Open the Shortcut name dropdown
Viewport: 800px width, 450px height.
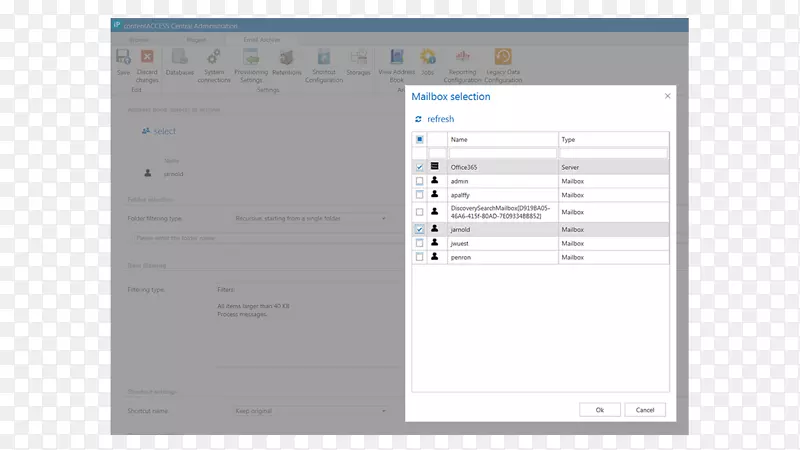pyautogui.click(x=311, y=411)
